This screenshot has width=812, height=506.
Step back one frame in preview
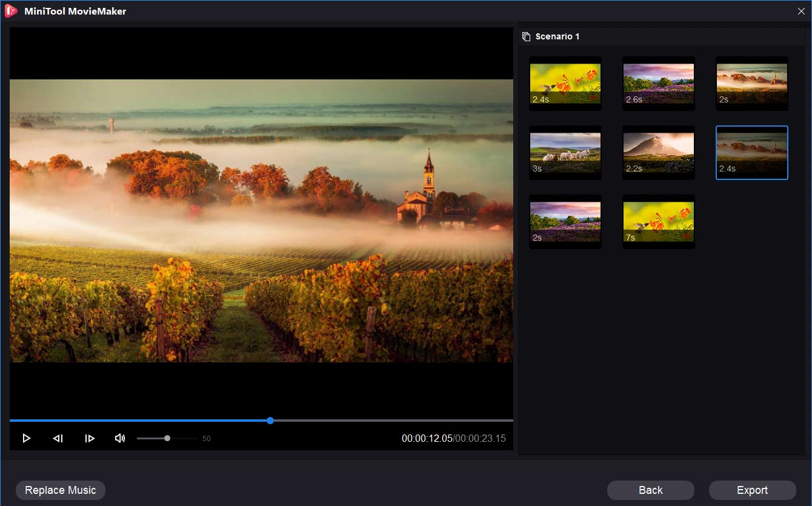[58, 438]
